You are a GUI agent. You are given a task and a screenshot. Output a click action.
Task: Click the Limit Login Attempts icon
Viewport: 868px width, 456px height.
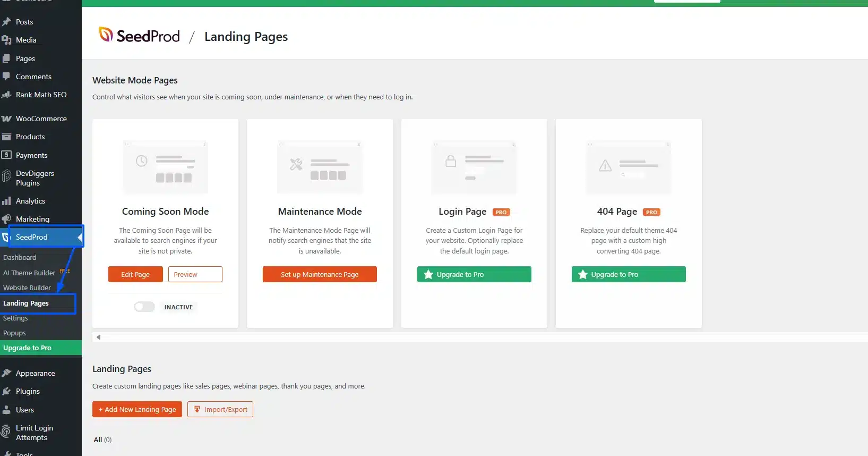(x=6, y=431)
